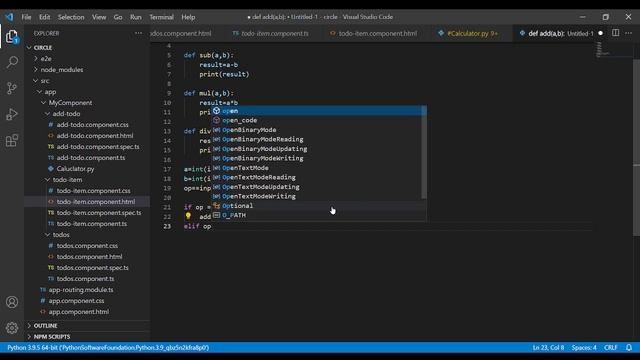Select 'O_PATH' suggestion
640x360 pixels.
(x=319, y=215)
